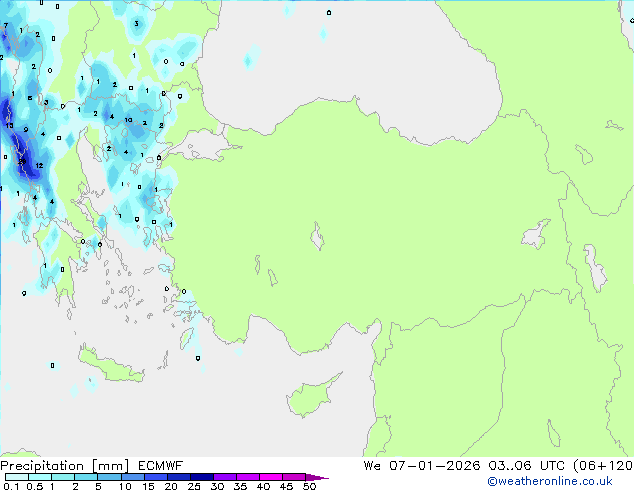
Task: Choose the 20–25 mm legend swatch
Action: click(178, 477)
